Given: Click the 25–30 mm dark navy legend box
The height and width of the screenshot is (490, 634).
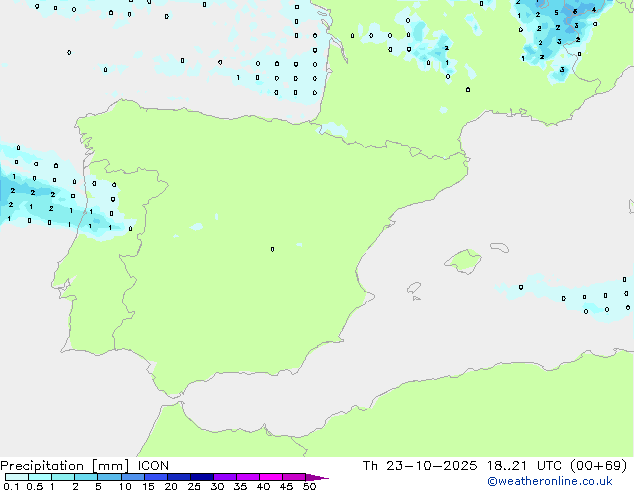Looking at the screenshot, I should click(x=202, y=477).
